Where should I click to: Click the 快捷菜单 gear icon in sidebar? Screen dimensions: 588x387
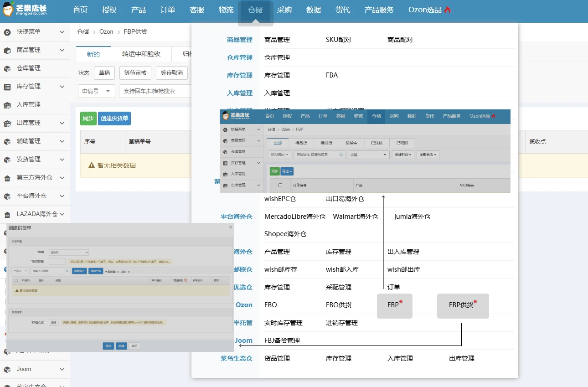click(7, 32)
